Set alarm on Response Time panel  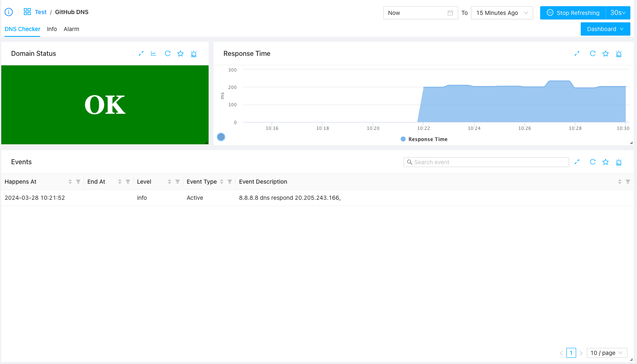[619, 54]
